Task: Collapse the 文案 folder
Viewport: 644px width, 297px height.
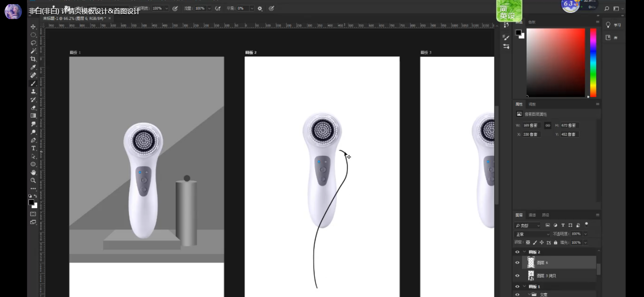Action: [x=529, y=295]
